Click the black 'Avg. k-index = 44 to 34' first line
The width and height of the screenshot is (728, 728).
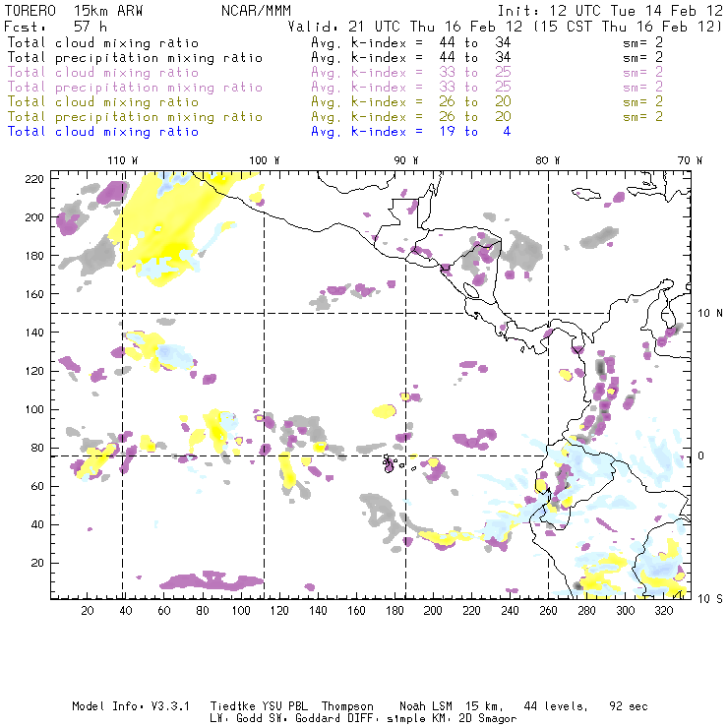[411, 42]
